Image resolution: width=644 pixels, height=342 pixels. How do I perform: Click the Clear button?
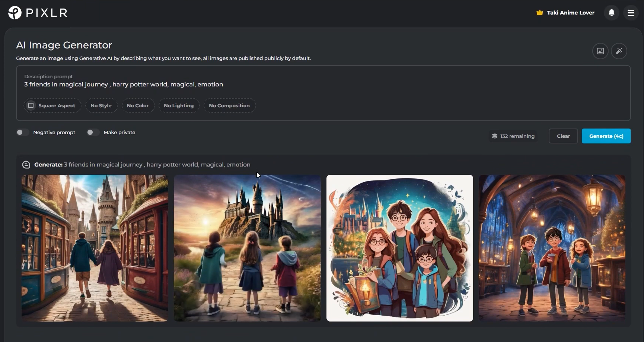563,136
